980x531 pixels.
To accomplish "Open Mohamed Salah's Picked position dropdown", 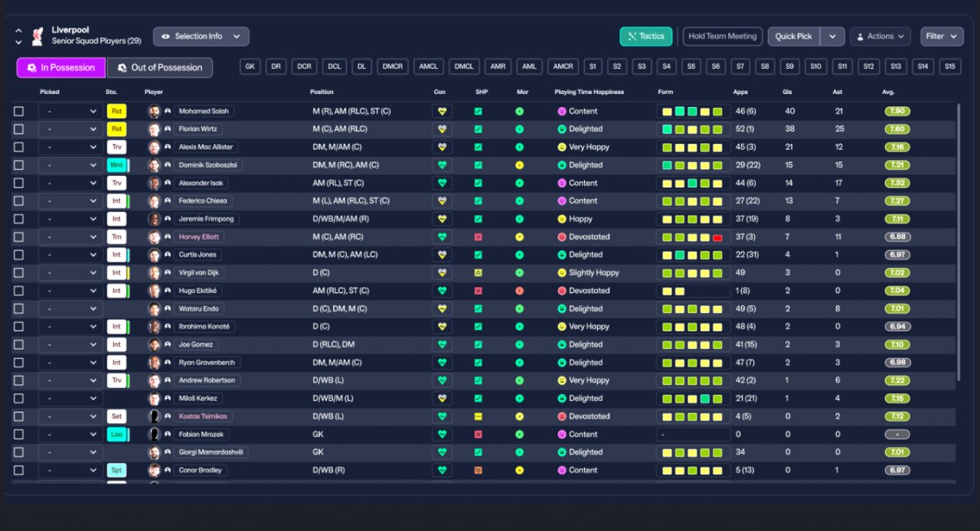I will pos(70,111).
